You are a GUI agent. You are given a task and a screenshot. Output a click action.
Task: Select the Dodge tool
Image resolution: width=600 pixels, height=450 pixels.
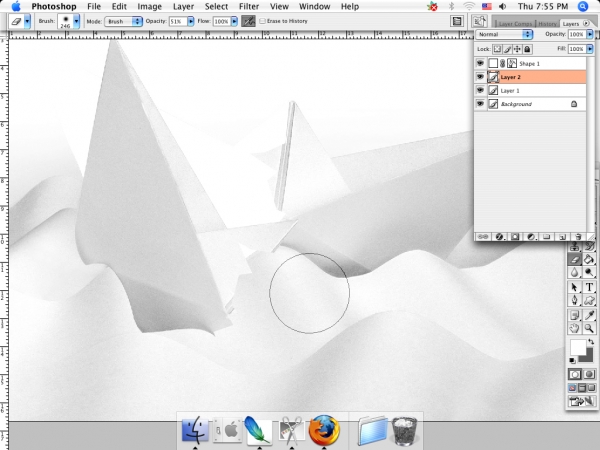(589, 272)
